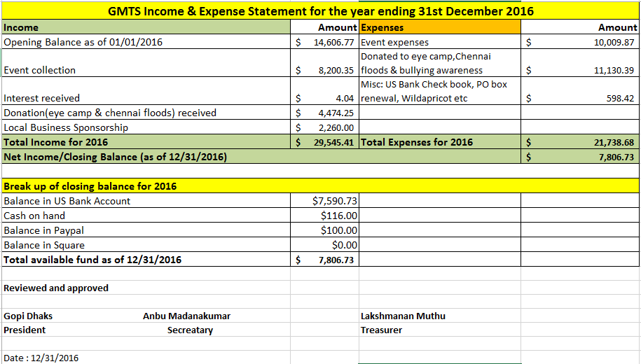Image resolution: width=641 pixels, height=364 pixels.
Task: Select the 14,606.77 opening balance amount
Action: [324, 42]
